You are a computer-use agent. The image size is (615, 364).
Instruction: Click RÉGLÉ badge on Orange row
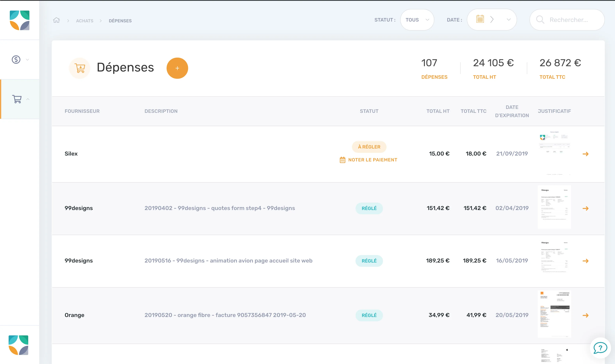(x=369, y=315)
